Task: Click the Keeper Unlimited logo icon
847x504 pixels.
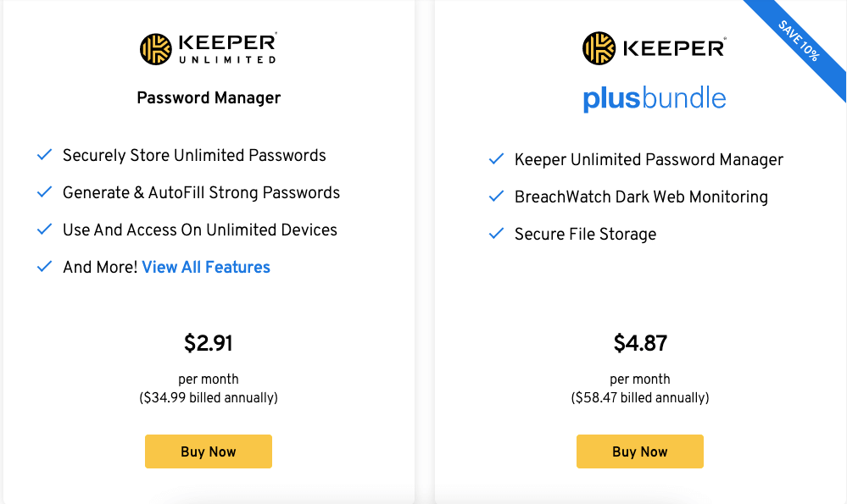Action: click(x=155, y=49)
